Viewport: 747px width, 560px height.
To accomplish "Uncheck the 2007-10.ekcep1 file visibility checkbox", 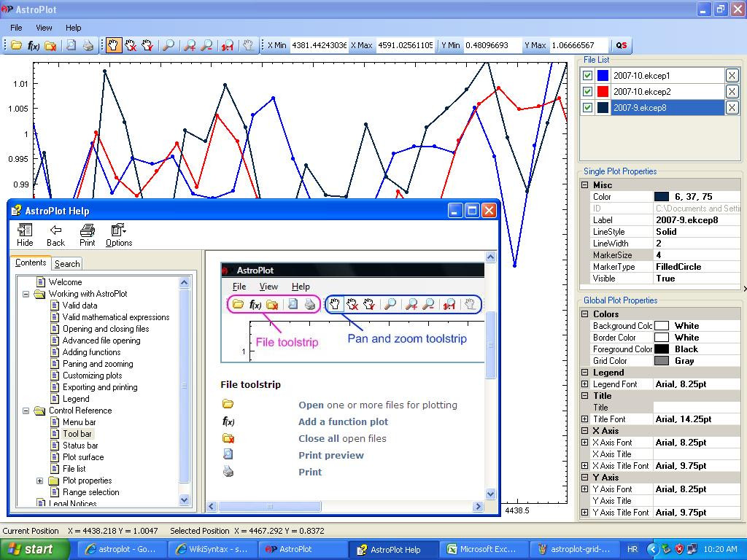I will pyautogui.click(x=587, y=75).
